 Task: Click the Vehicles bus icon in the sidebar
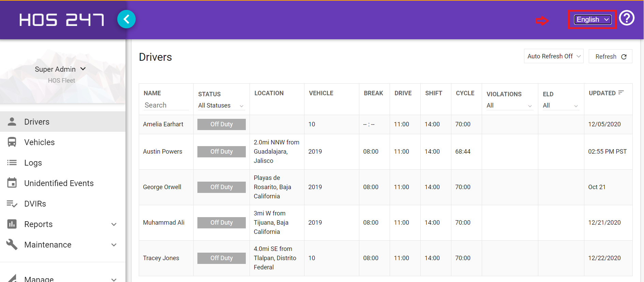[x=12, y=142]
